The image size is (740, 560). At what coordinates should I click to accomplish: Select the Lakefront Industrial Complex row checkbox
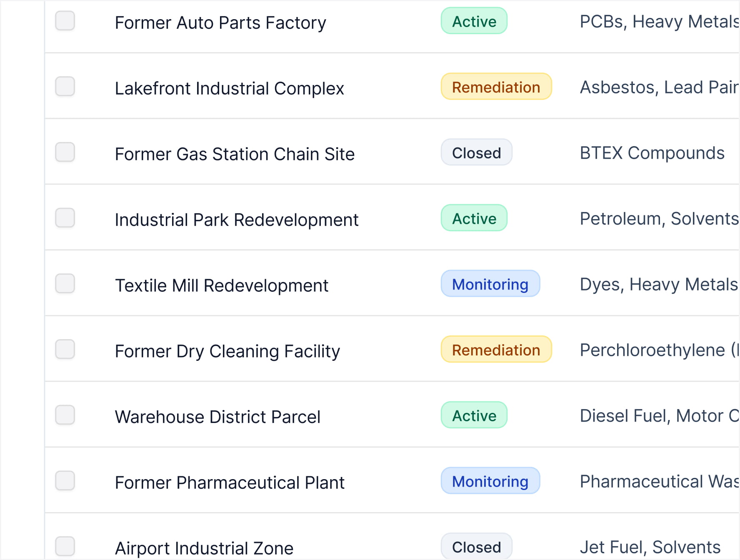[x=65, y=87]
